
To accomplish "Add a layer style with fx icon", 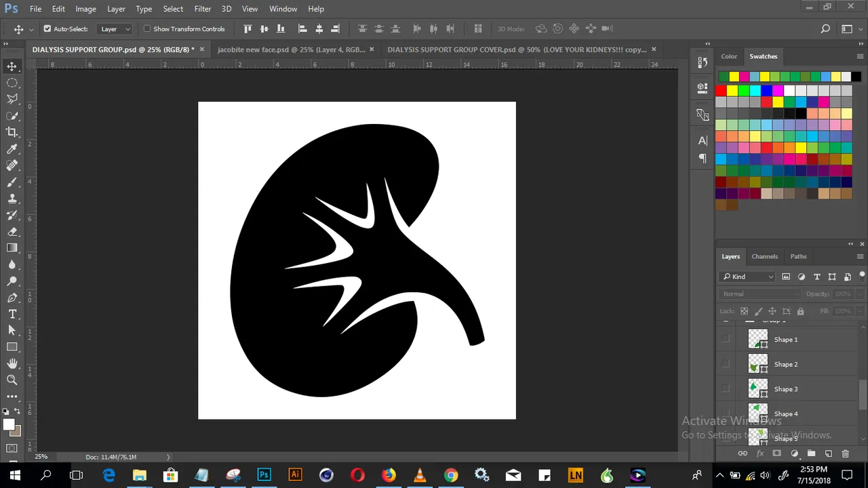I will (x=760, y=453).
